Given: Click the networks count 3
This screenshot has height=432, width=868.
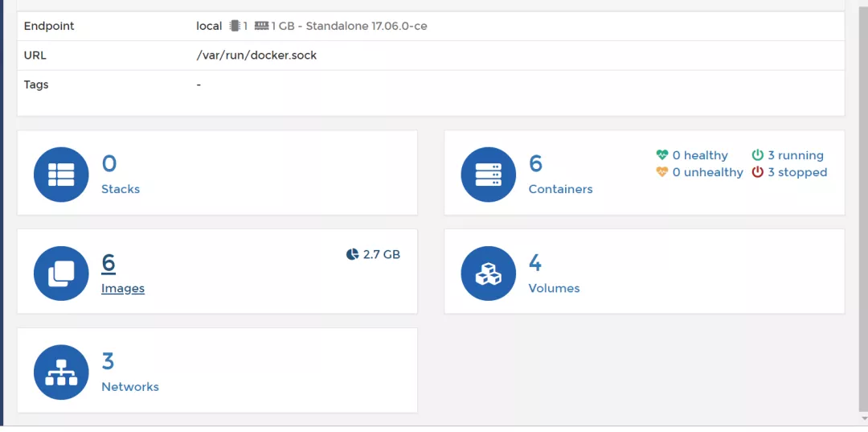Looking at the screenshot, I should (108, 361).
